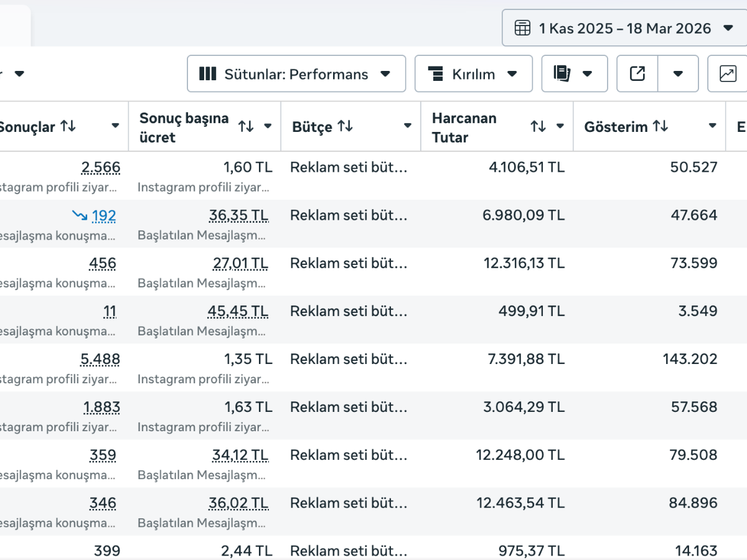Click the 2.566 results value
Viewport: 747px width, 560px height.
pyautogui.click(x=100, y=167)
